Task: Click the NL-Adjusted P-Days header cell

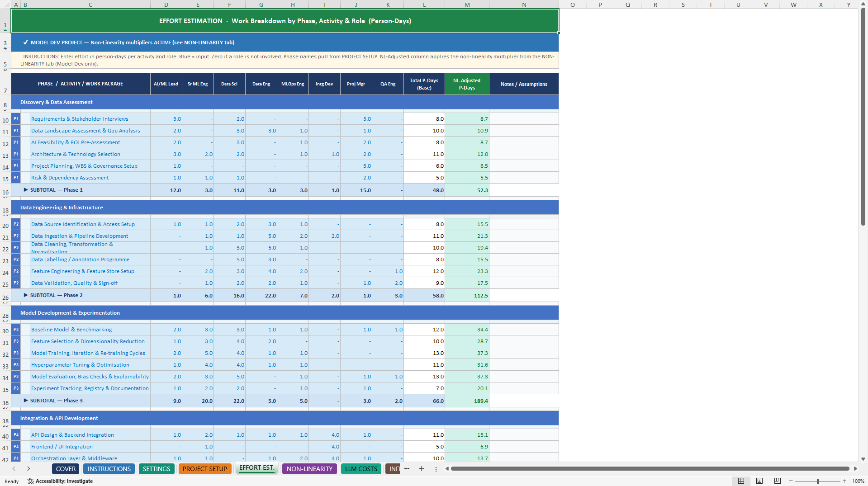Action: pos(467,84)
